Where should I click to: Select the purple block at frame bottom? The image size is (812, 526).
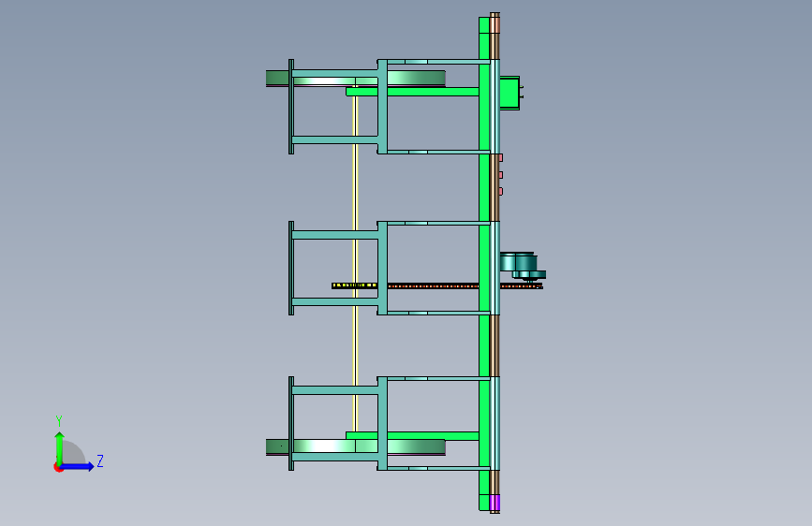tap(495, 503)
